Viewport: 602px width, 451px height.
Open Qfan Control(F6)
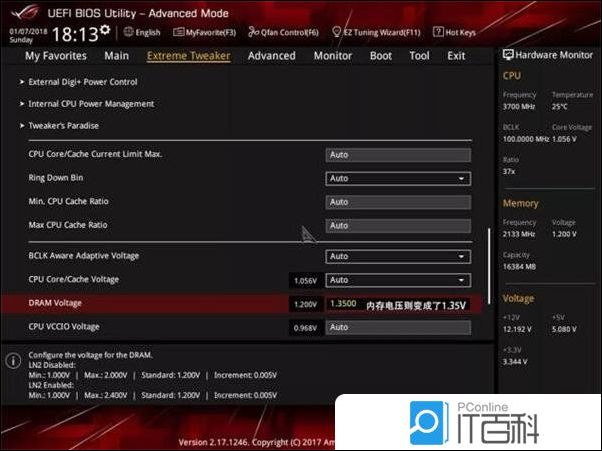click(x=283, y=32)
